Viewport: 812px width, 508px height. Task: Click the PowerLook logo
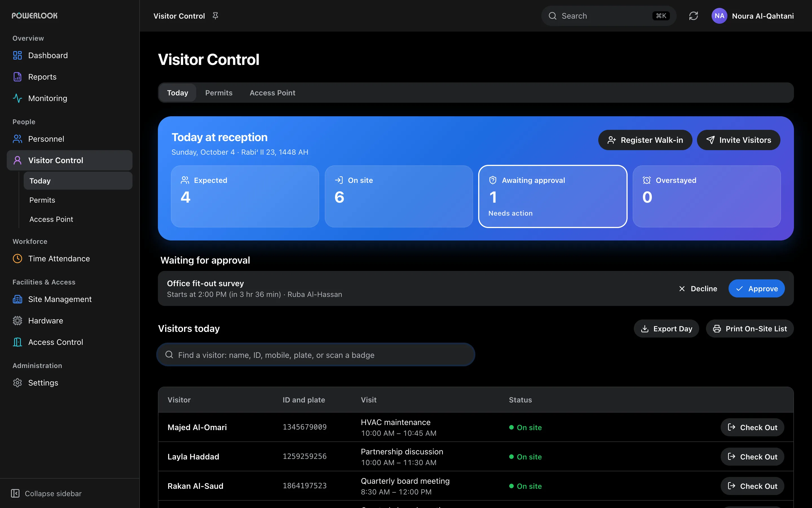tap(35, 16)
